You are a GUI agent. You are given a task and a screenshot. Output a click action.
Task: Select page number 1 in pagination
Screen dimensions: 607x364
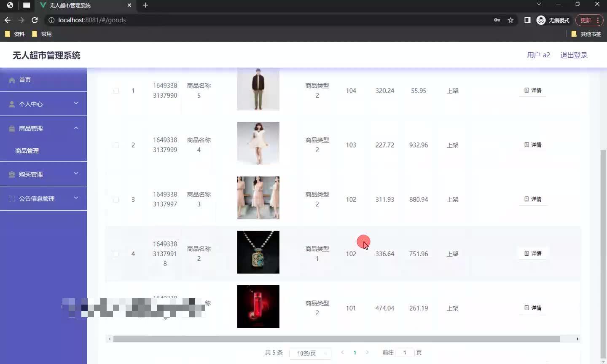coord(355,353)
